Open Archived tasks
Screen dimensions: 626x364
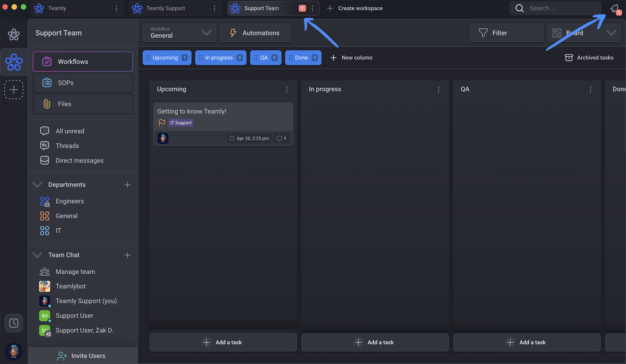pos(589,58)
